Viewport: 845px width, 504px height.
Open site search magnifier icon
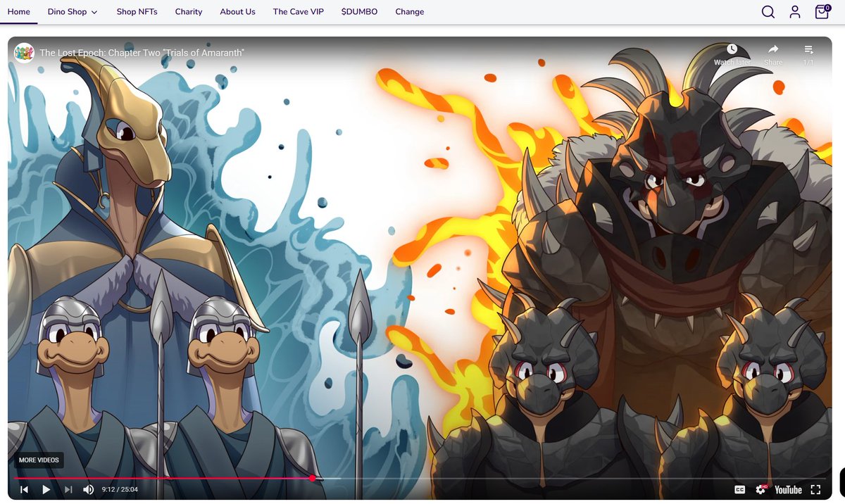pos(768,12)
